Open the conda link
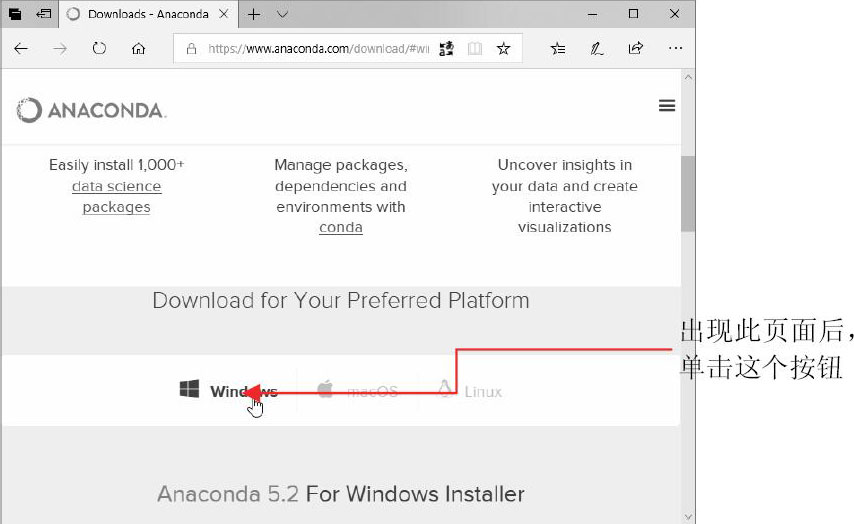Viewport: 854px width, 524px height. coord(341,228)
